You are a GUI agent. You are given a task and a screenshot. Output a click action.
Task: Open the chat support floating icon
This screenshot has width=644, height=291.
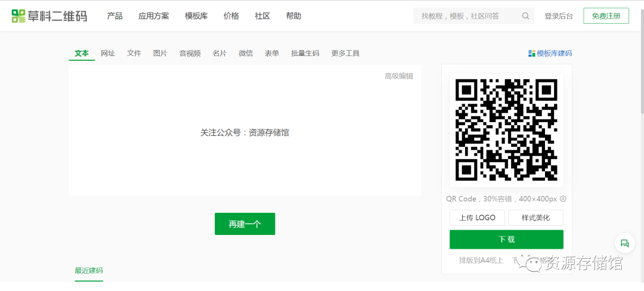[625, 243]
